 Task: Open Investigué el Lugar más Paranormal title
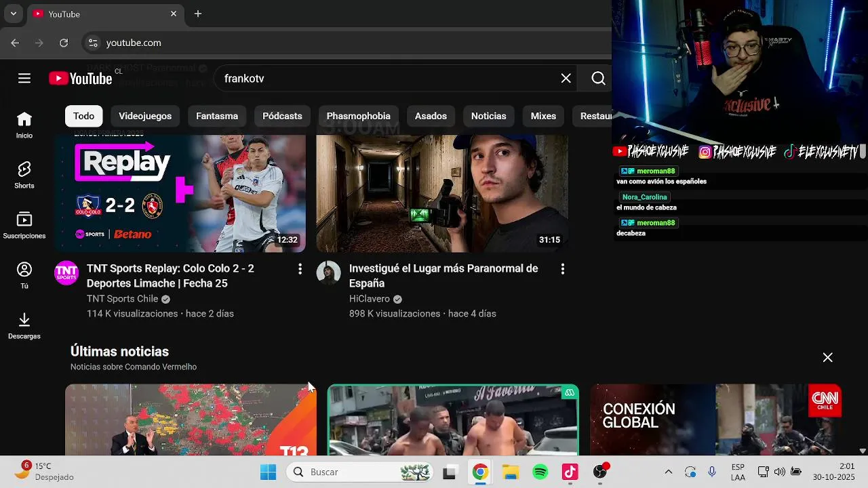pos(443,276)
